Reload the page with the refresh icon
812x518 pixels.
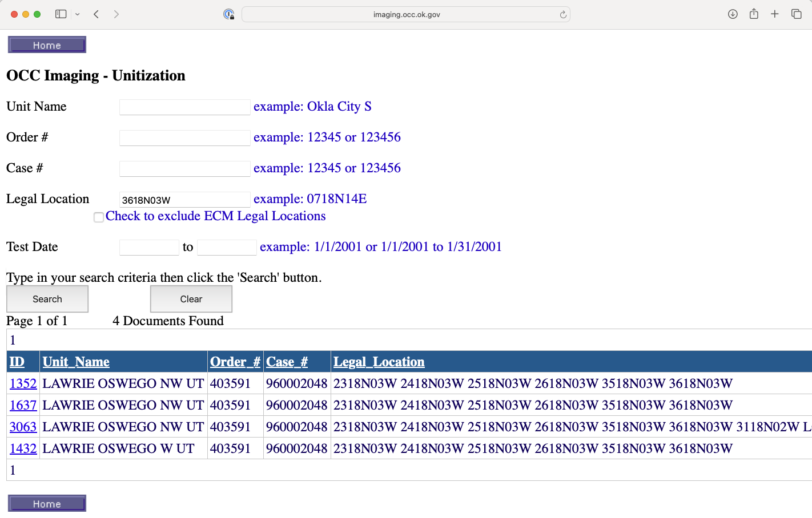[563, 14]
